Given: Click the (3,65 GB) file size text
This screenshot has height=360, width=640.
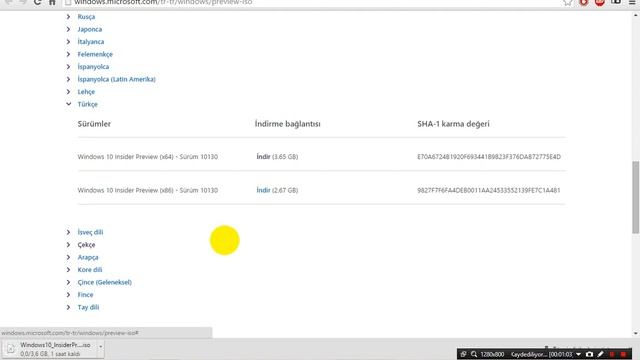Looking at the screenshot, I should [285, 157].
